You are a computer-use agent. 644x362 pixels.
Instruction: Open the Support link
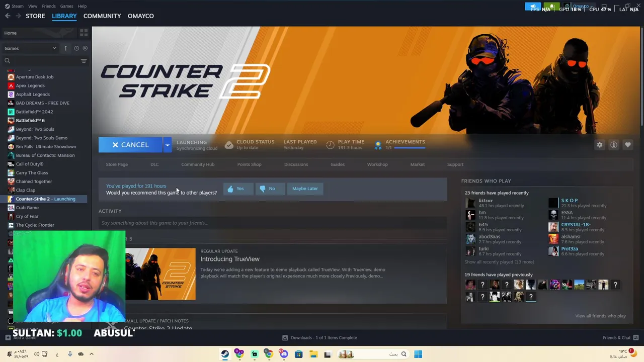455,164
